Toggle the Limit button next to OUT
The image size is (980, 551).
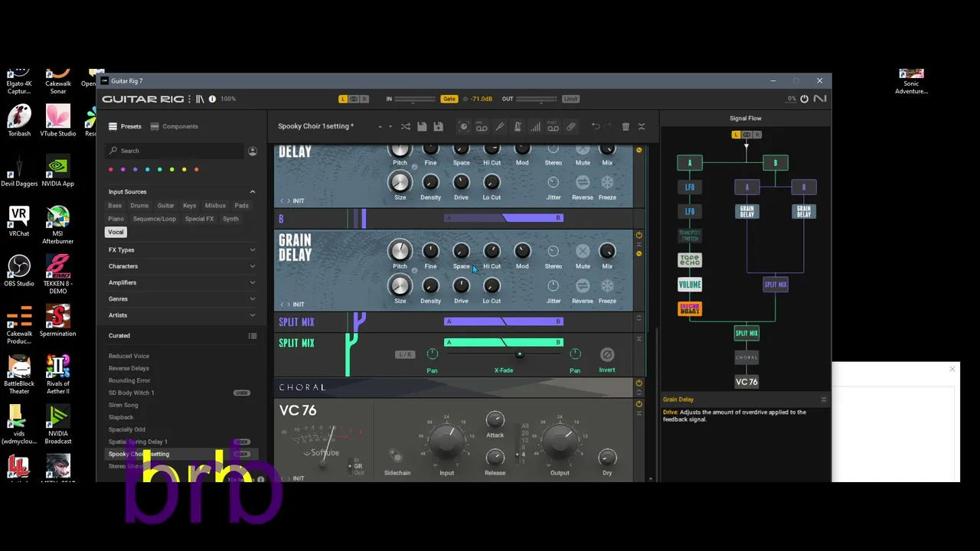click(570, 99)
